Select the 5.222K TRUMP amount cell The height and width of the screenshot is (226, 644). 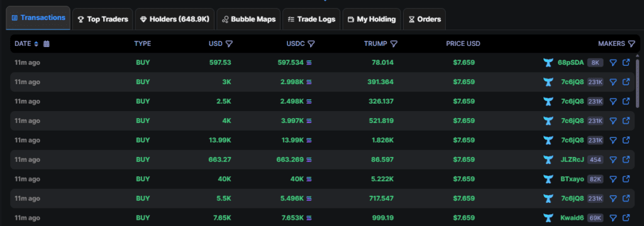click(382, 179)
